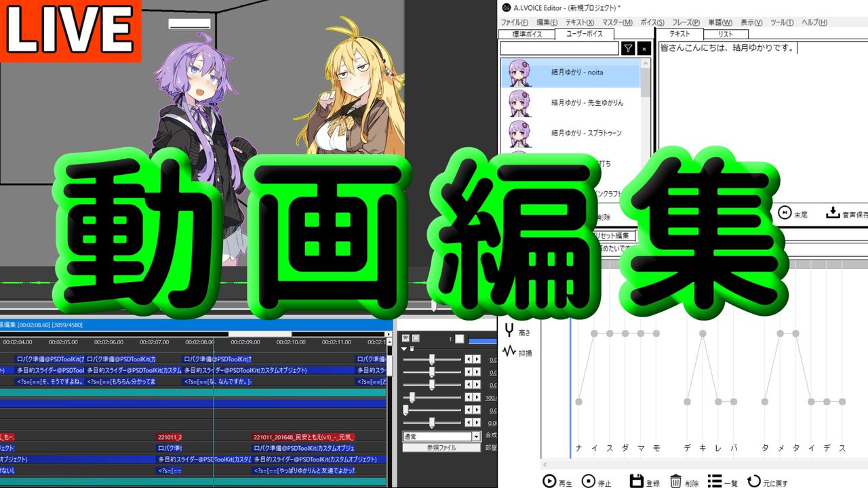Viewport: 868px width, 488px height.
Task: Click a left arrow stepper beside a slider
Action: (469, 359)
